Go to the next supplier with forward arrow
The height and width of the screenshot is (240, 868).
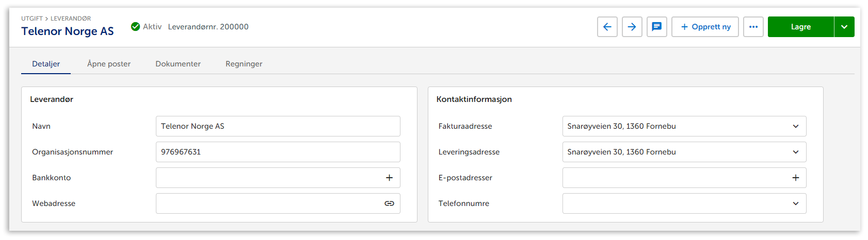point(632,27)
